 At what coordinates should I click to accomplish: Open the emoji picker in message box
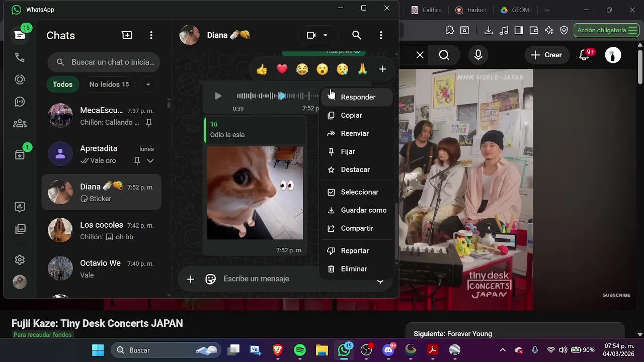(210, 279)
